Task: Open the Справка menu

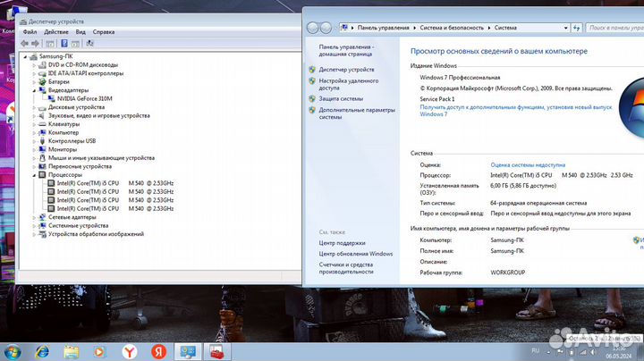Action: (104, 31)
